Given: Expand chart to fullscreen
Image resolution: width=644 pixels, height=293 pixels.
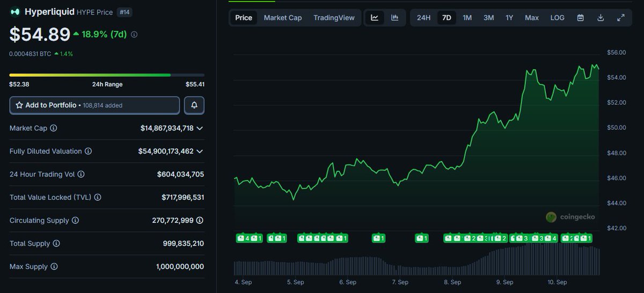Looking at the screenshot, I should [621, 18].
